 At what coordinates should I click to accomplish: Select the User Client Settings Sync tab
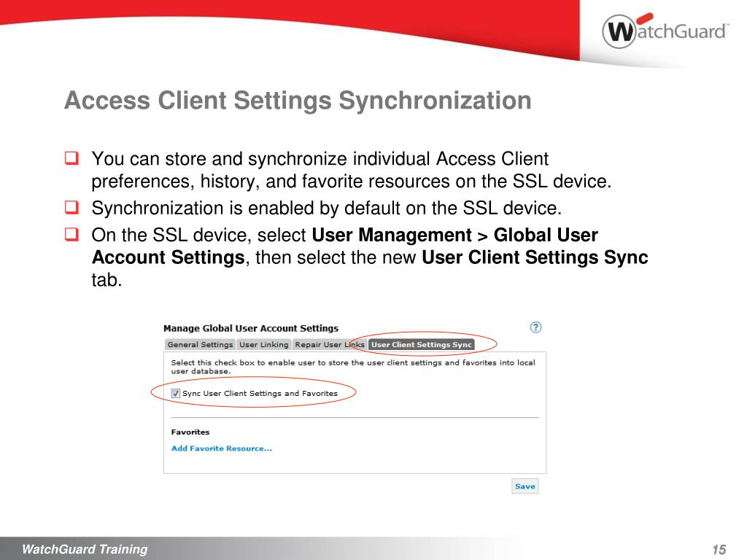pyautogui.click(x=421, y=344)
